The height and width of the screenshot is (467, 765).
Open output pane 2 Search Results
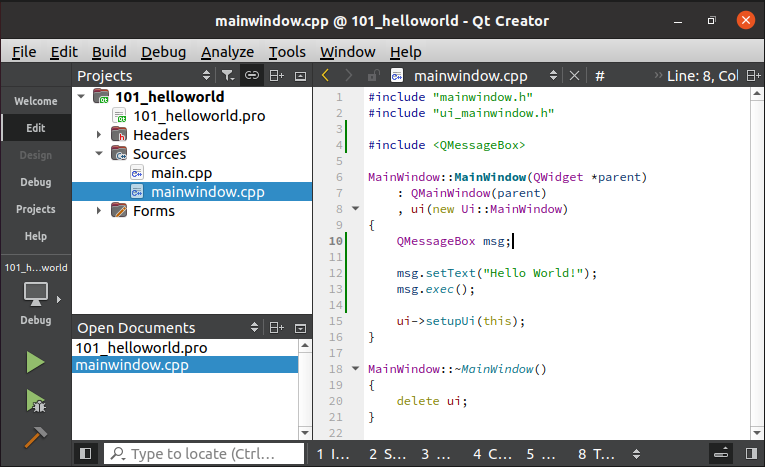coord(387,454)
